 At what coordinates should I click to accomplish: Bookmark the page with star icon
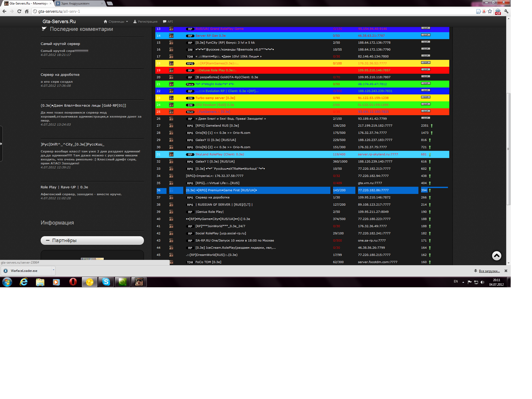[x=490, y=11]
